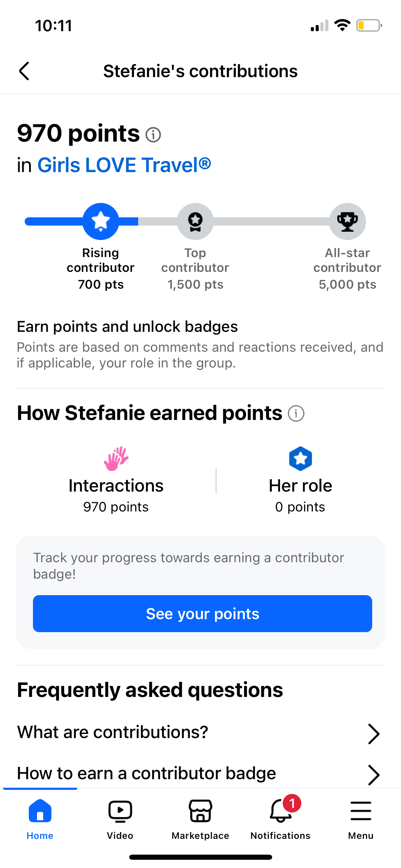Tap the Top contributor medal badge
The height and width of the screenshot is (868, 401).
[195, 221]
